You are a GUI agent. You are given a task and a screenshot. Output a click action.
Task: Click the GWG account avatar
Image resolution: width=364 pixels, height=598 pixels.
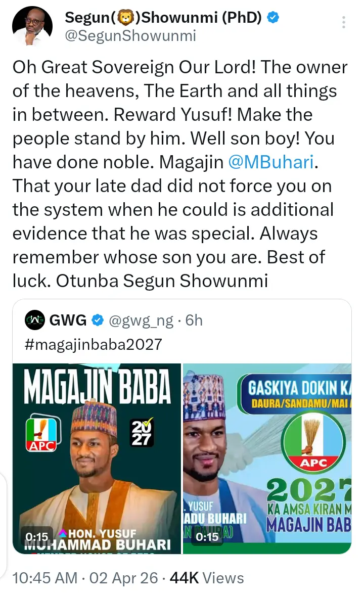pos(35,320)
